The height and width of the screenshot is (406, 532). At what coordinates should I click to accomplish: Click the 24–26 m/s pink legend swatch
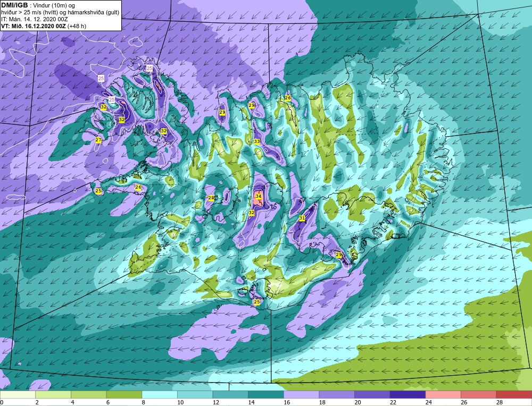point(443,395)
